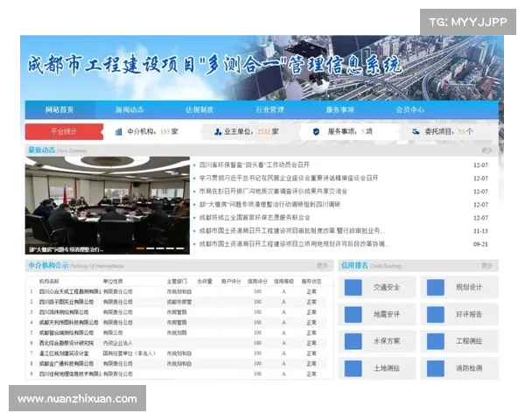Open the 会员中心 menu item

pyautogui.click(x=410, y=109)
